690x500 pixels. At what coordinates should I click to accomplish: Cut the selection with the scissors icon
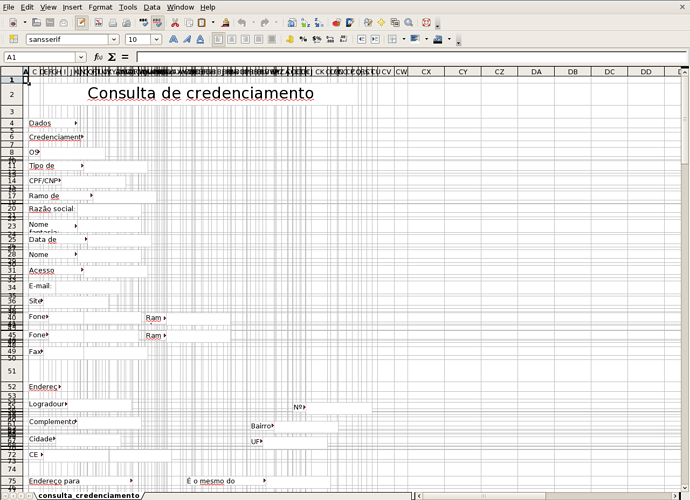pos(175,22)
